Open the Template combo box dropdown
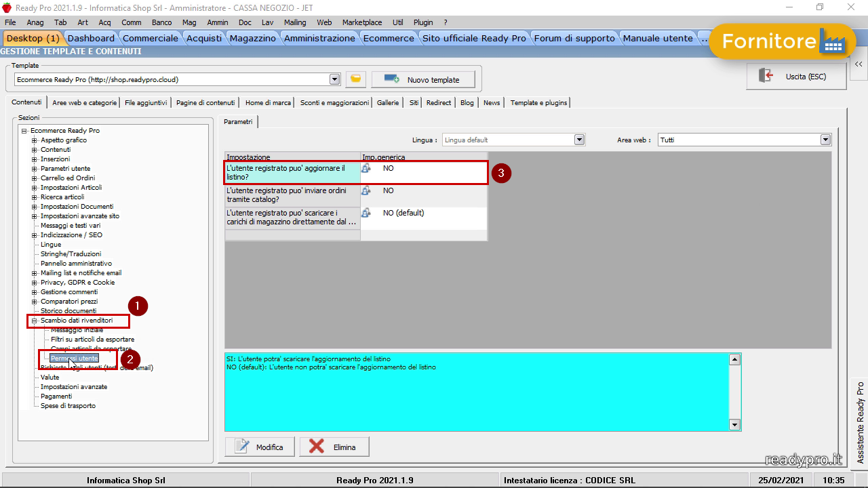 coord(334,79)
